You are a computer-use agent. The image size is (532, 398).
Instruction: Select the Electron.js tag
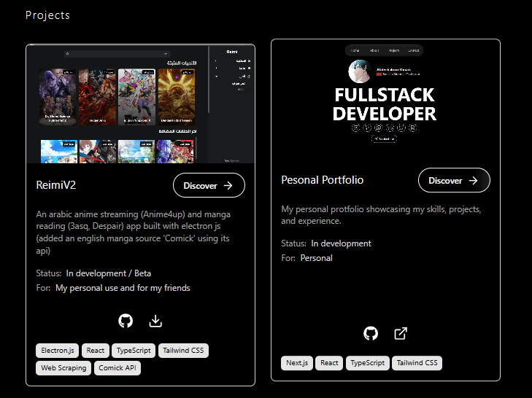(57, 351)
